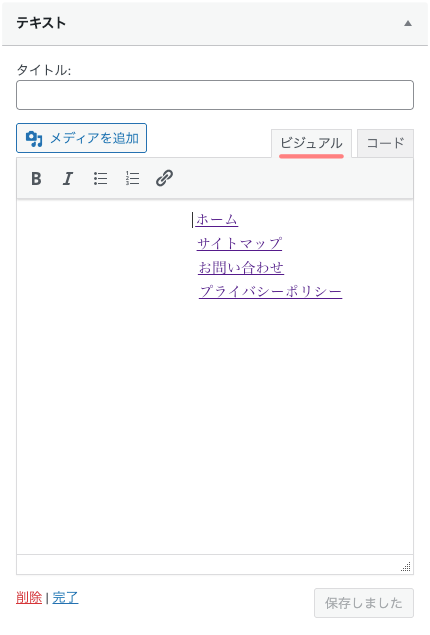Click the ホーム link in the editor
The height and width of the screenshot is (635, 430).
pos(217,220)
